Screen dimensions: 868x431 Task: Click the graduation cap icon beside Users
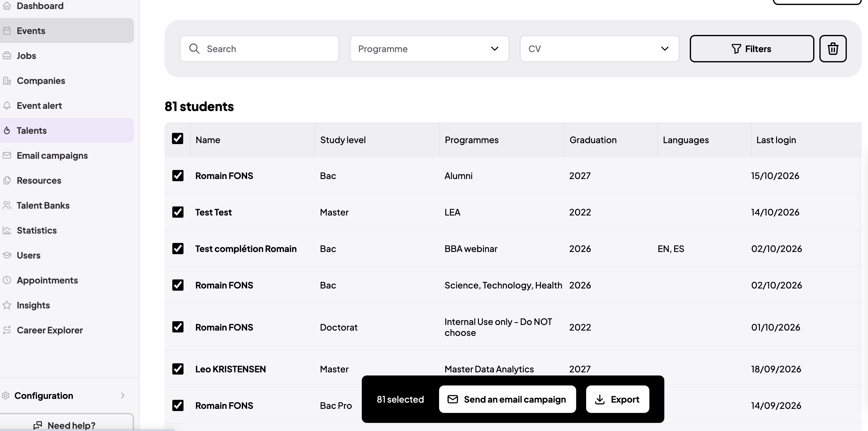pos(7,255)
